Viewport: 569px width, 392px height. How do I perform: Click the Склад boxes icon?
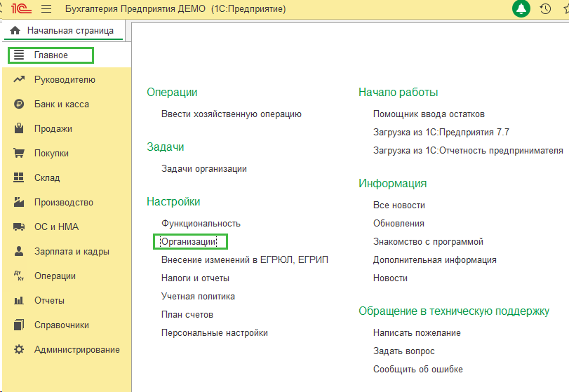[18, 177]
